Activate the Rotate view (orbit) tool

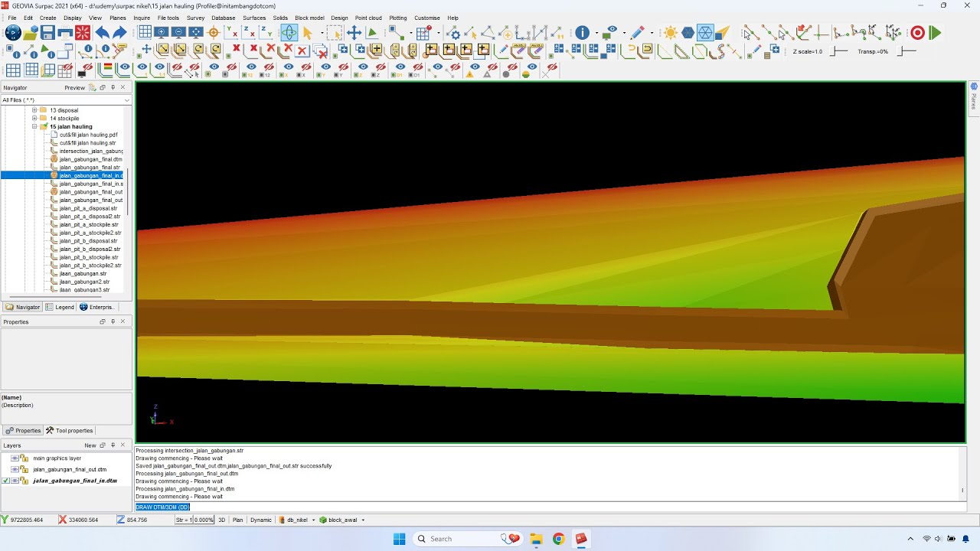(289, 33)
